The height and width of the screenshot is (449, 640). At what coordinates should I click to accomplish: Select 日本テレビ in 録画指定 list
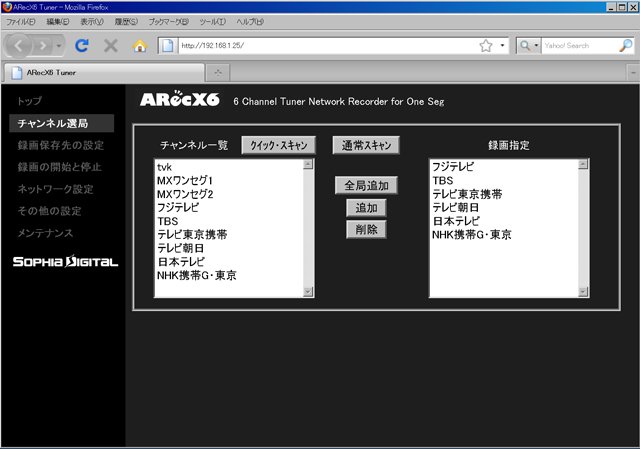pyautogui.click(x=504, y=221)
